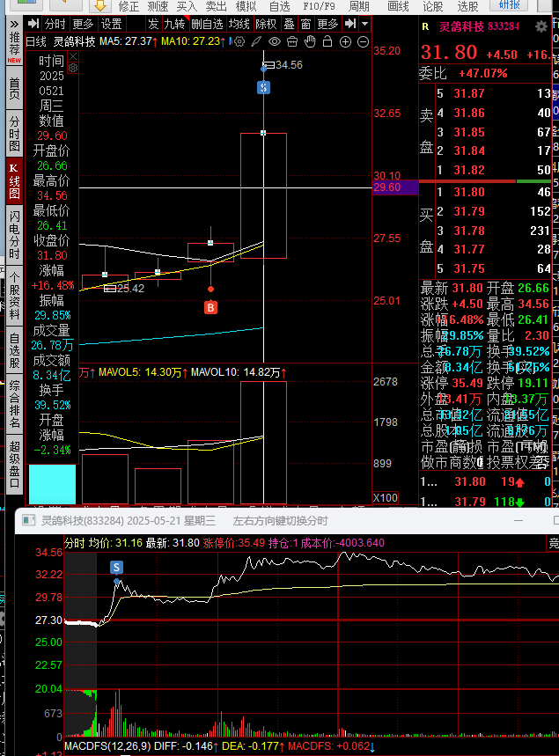Open 画线 menu item

point(399,6)
